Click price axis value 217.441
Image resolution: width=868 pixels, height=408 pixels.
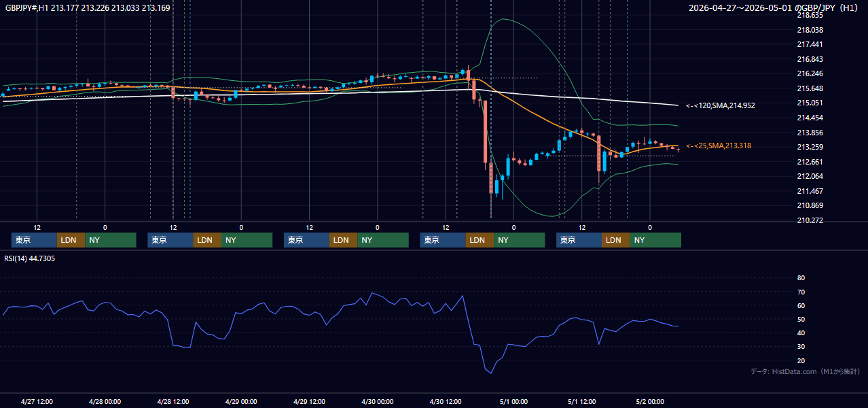[810, 44]
